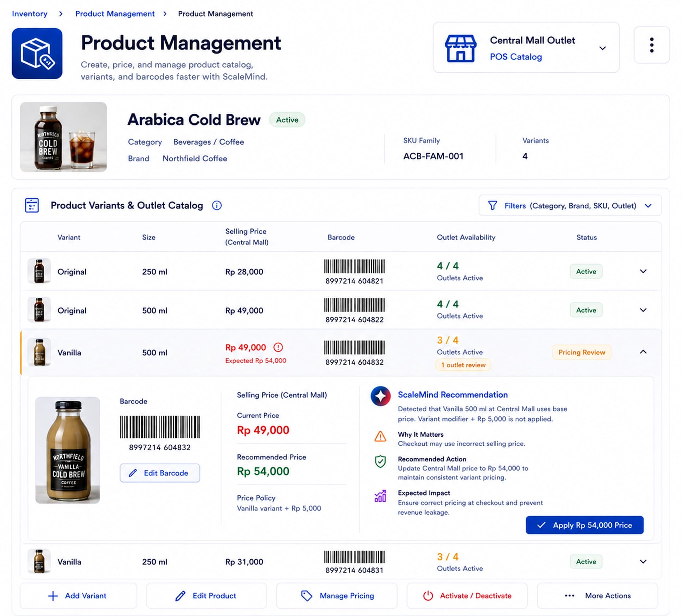The width and height of the screenshot is (682, 616).
Task: Click the Pricing Review status badge
Action: coord(582,352)
